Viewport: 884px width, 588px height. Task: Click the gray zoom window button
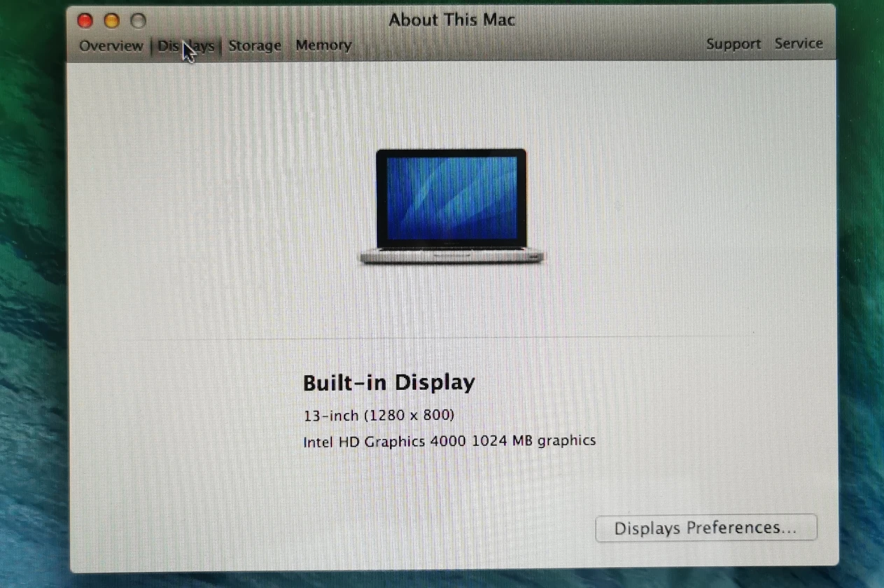(138, 21)
